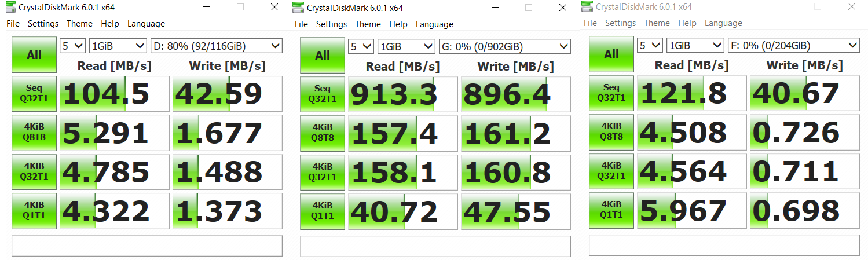Start 4KiB Q1T1 test in the F: window
The width and height of the screenshot is (868, 260).
pos(611,210)
